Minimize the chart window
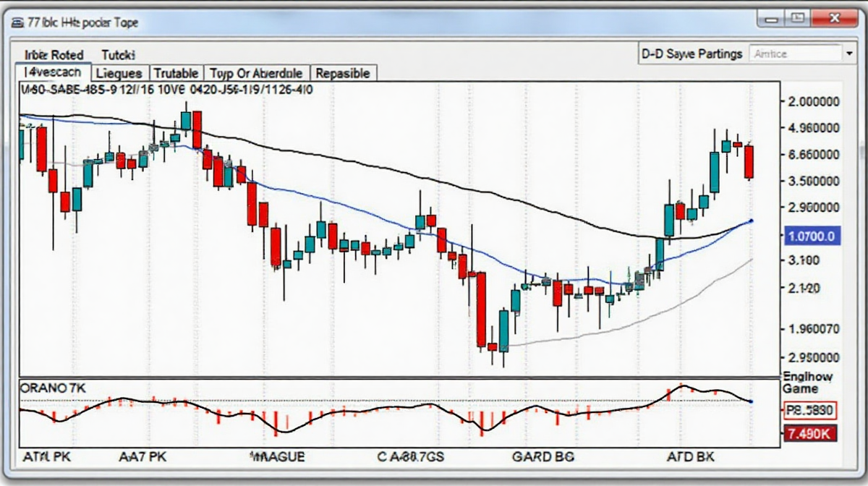 click(770, 17)
